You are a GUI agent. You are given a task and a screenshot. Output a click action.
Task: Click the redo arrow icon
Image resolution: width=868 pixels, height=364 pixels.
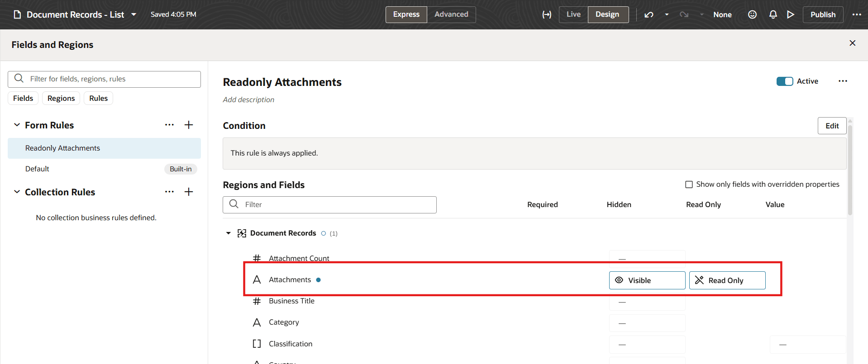684,14
